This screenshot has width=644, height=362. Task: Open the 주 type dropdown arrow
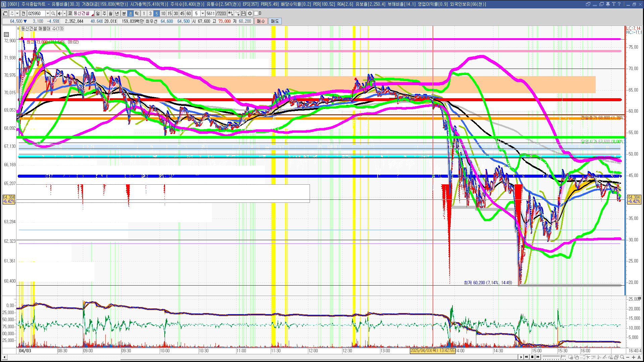pos(17,13)
